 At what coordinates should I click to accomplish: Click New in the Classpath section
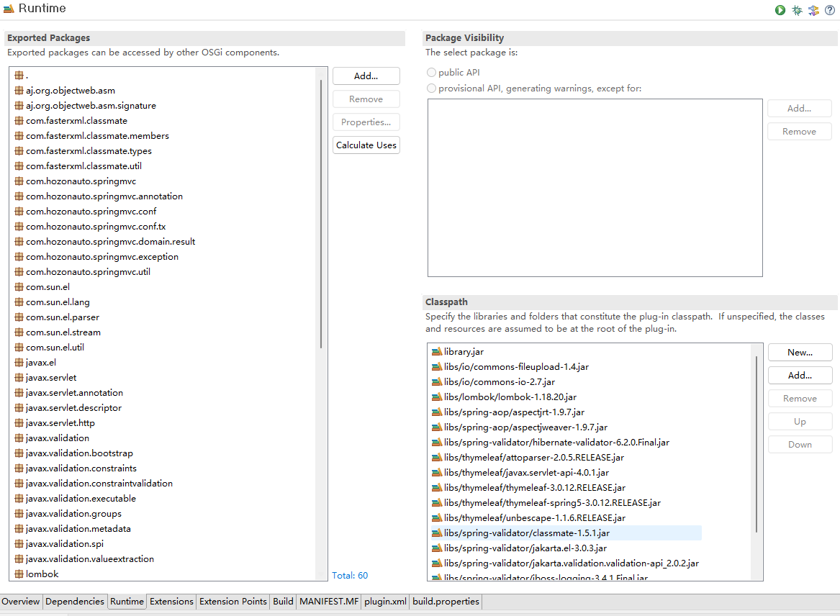(x=800, y=352)
